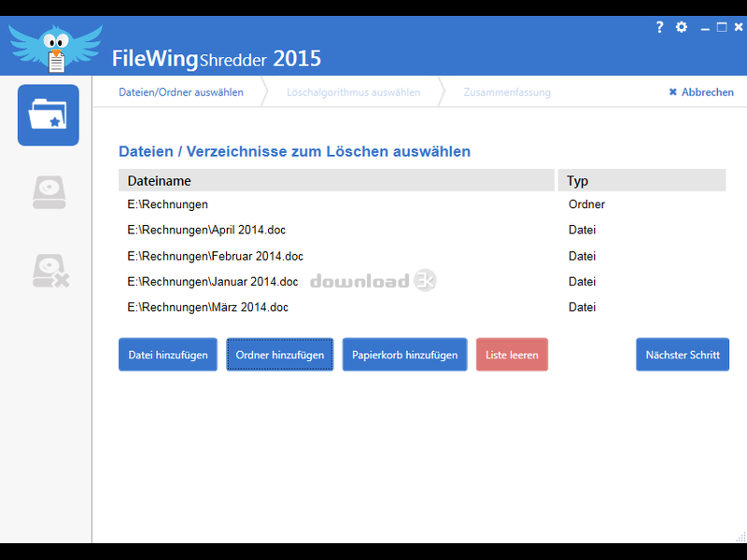Select the Januar 2014.doc file row
747x560 pixels.
422,282
